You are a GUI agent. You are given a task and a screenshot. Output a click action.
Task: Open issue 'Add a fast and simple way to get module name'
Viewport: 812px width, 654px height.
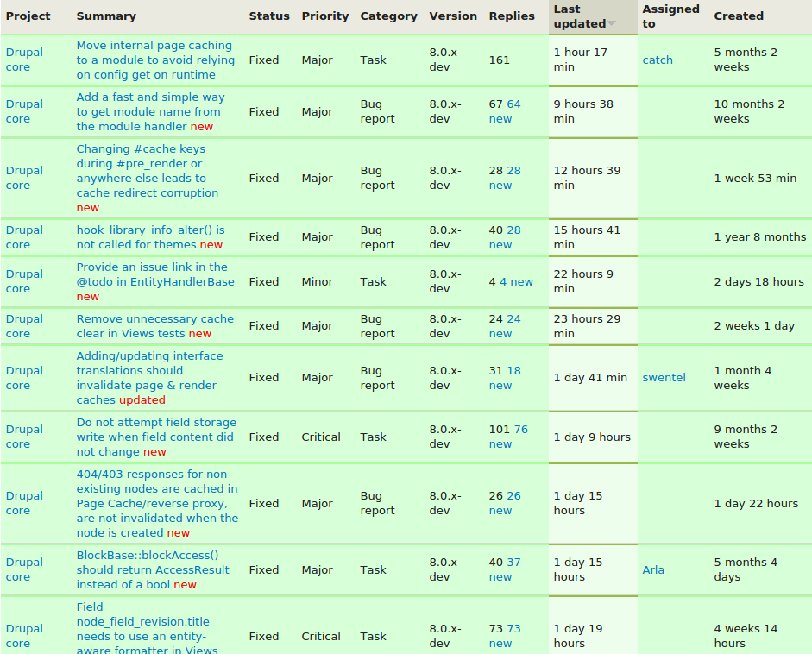pos(150,112)
